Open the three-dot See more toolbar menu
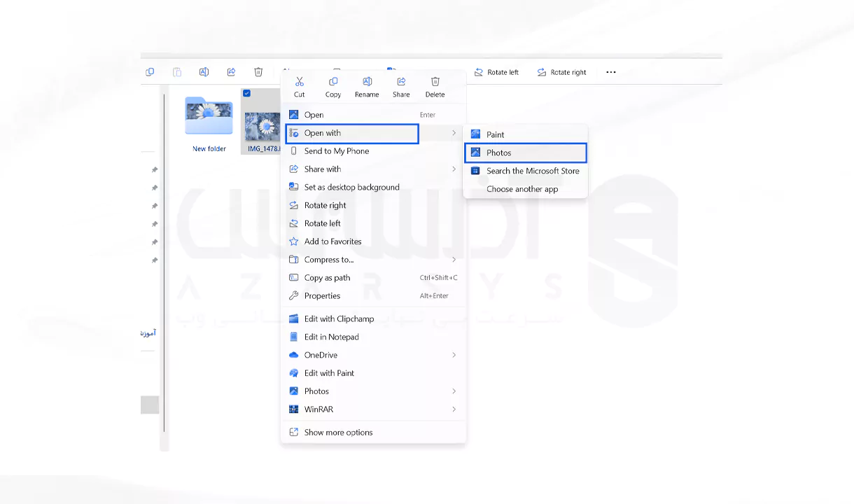 (x=611, y=72)
